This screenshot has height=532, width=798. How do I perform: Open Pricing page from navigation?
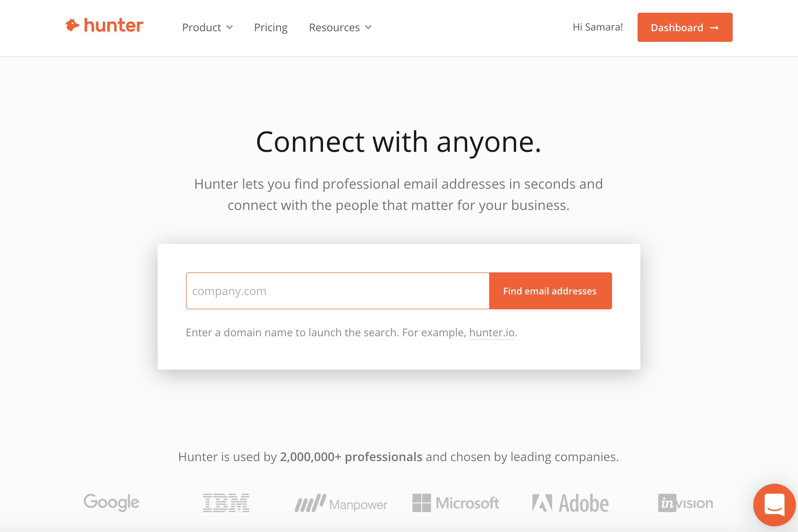270,27
